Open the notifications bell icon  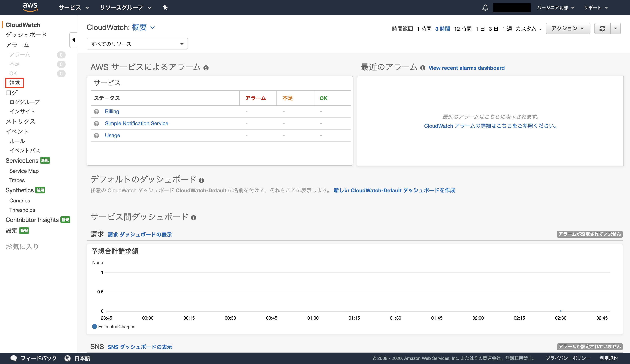tap(485, 7)
